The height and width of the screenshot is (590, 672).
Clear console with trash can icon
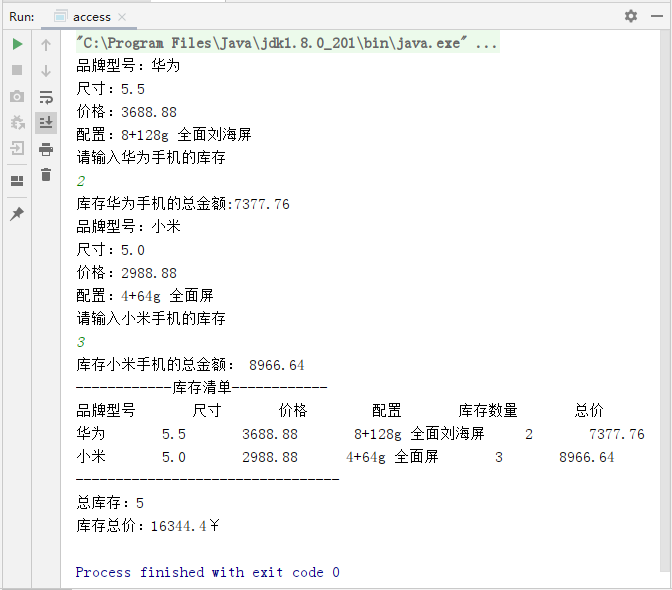46,175
